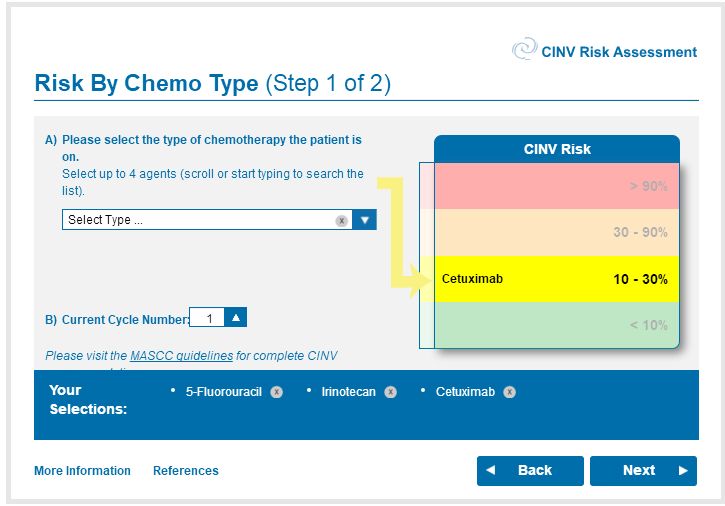Click the CINV Risk Assessment logo icon
Screen dimensions: 725x506
click(524, 50)
